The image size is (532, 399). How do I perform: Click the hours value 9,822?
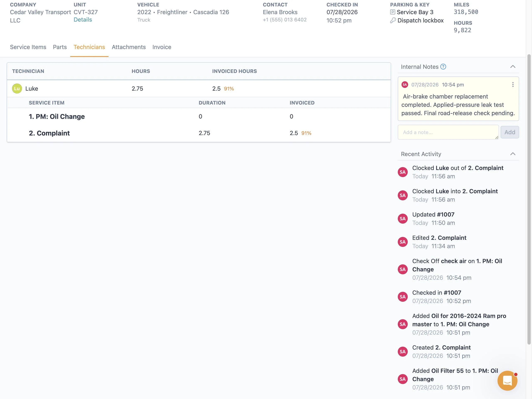[462, 30]
